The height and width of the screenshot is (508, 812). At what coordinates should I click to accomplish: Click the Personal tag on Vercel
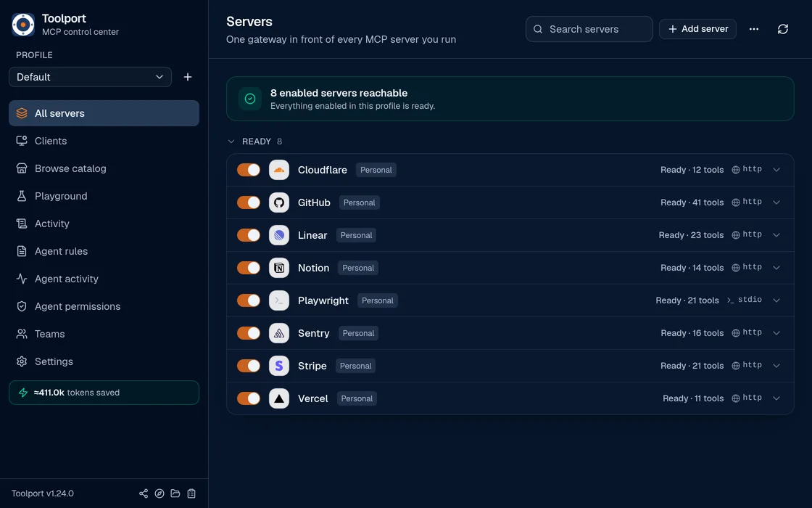click(x=357, y=398)
